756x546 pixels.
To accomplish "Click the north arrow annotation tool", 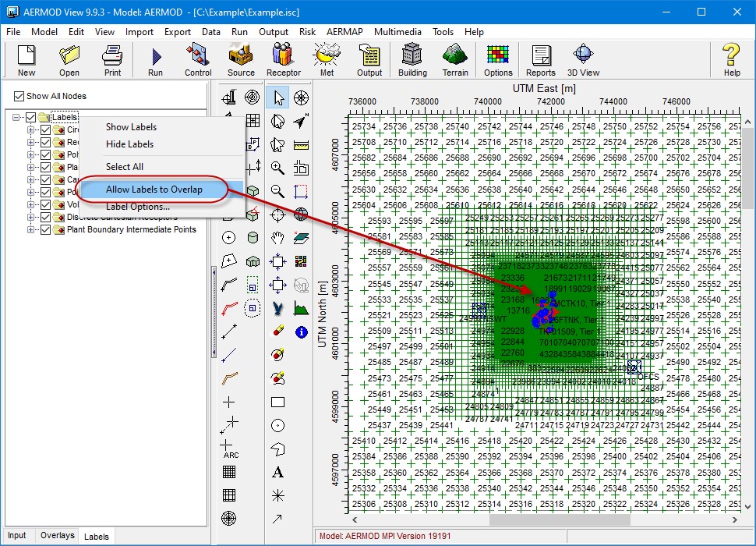I will [301, 121].
